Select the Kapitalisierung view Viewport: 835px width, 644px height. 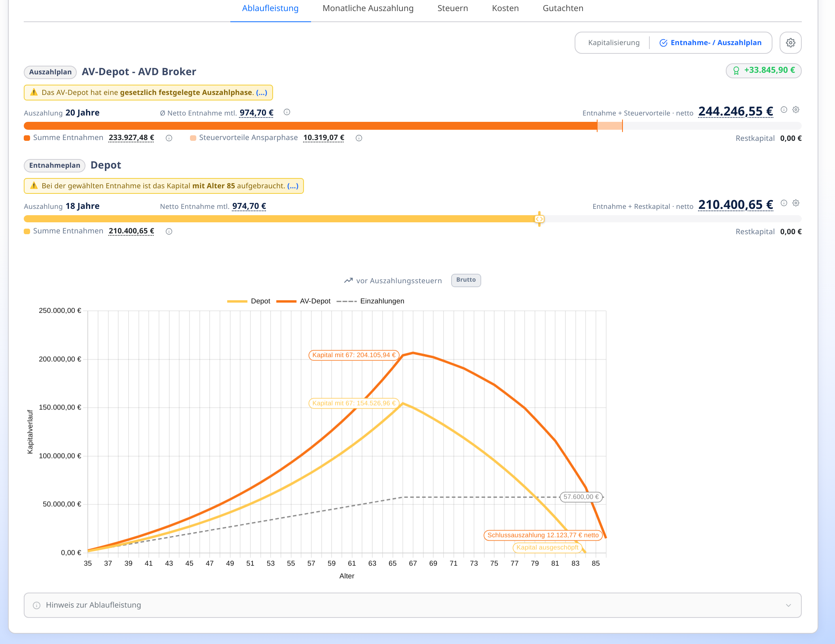[614, 43]
